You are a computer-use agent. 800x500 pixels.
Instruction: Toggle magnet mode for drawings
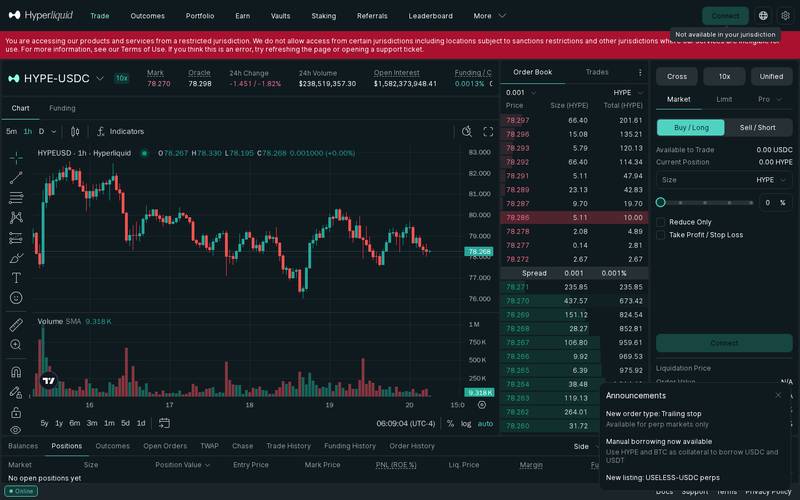tap(16, 372)
